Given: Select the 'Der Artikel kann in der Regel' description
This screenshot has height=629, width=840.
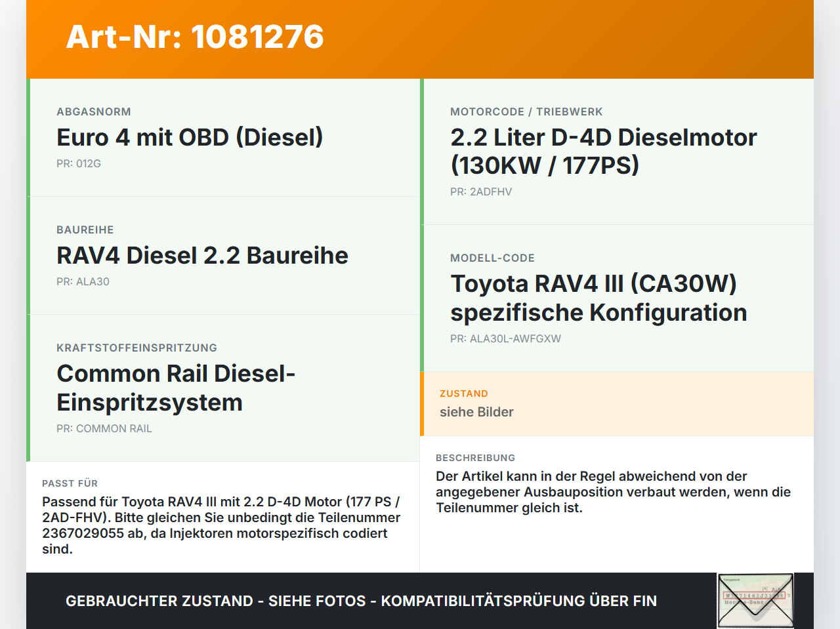Looking at the screenshot, I should [613, 492].
